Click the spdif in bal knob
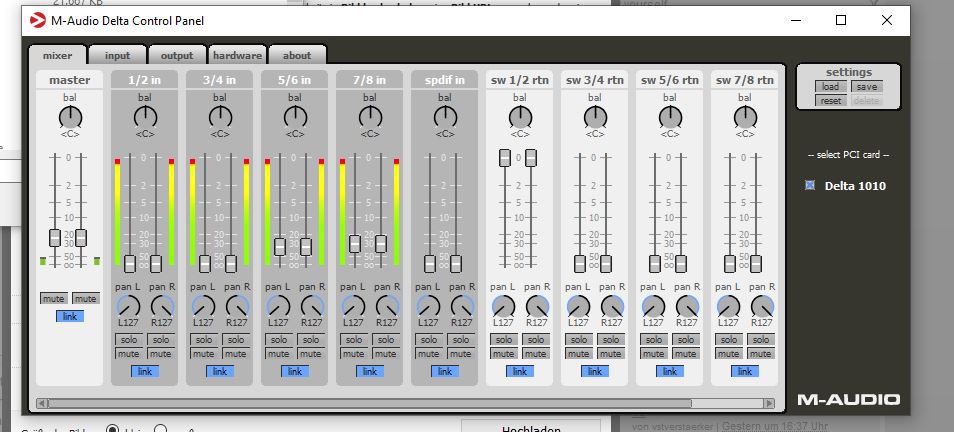This screenshot has height=432, width=954. 445,117
